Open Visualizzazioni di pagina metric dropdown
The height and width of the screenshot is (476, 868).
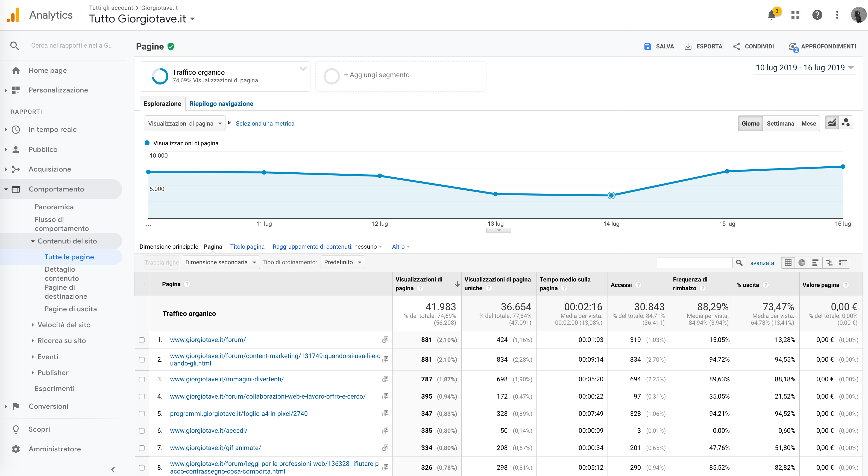(185, 123)
